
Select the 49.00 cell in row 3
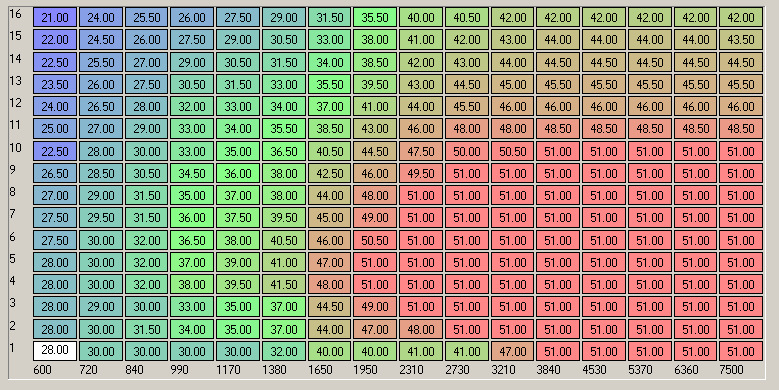coord(375,307)
